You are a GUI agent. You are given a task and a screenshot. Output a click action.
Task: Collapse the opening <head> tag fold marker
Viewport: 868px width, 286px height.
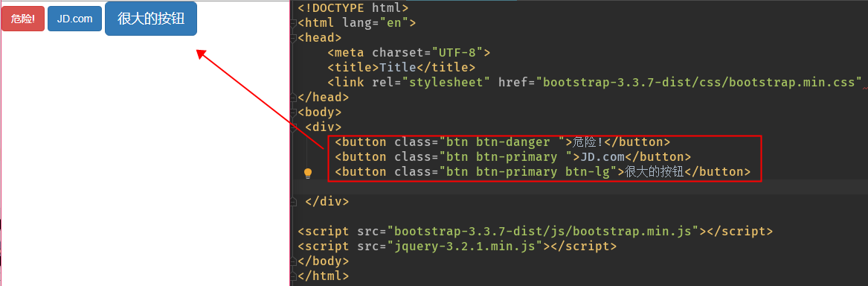coord(293,38)
